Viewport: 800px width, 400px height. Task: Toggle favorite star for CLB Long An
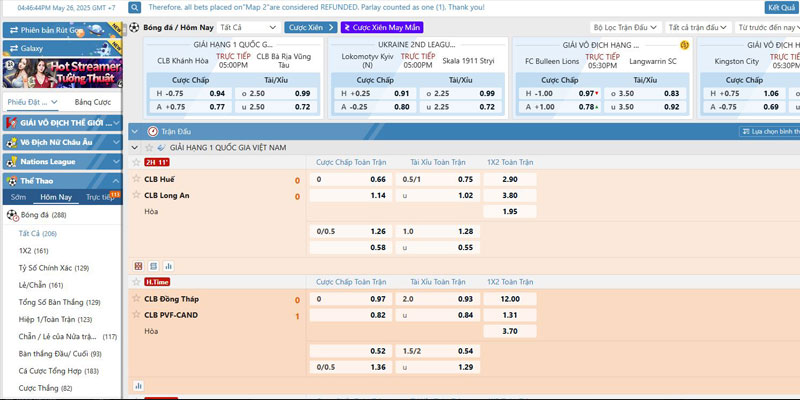(136, 194)
